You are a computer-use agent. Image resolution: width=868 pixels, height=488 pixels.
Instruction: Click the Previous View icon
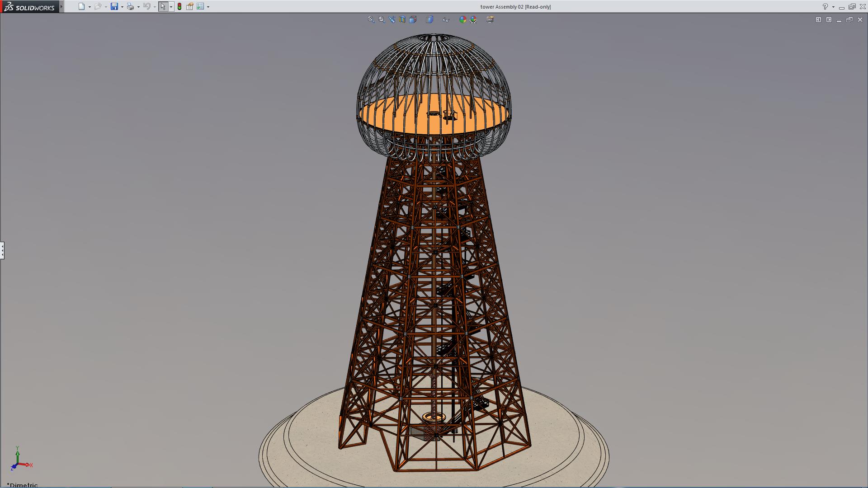pyautogui.click(x=392, y=19)
